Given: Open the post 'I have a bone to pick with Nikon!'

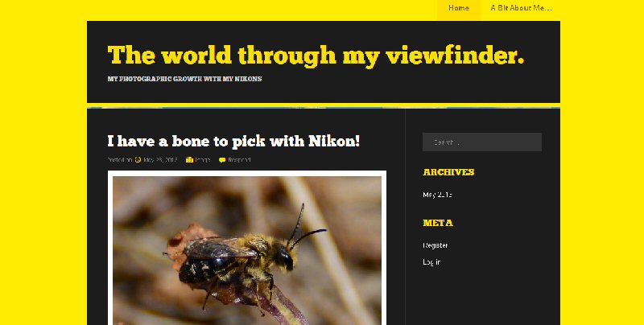Looking at the screenshot, I should point(233,142).
